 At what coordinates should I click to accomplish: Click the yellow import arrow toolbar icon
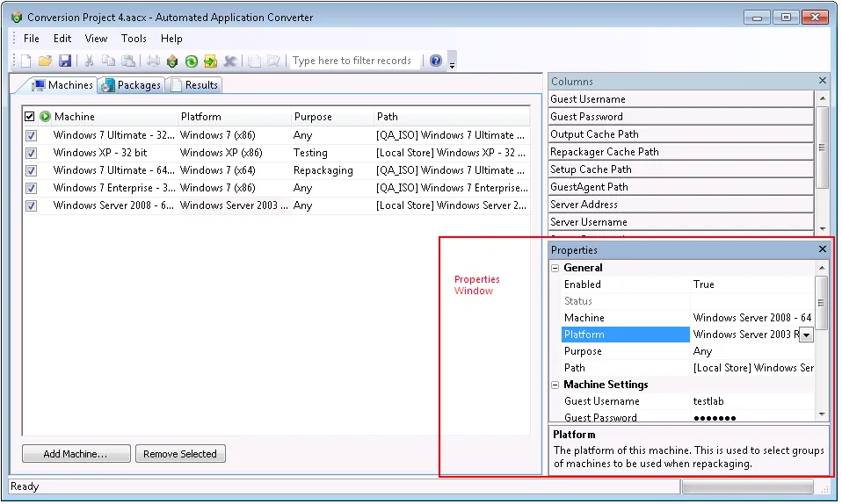click(210, 61)
